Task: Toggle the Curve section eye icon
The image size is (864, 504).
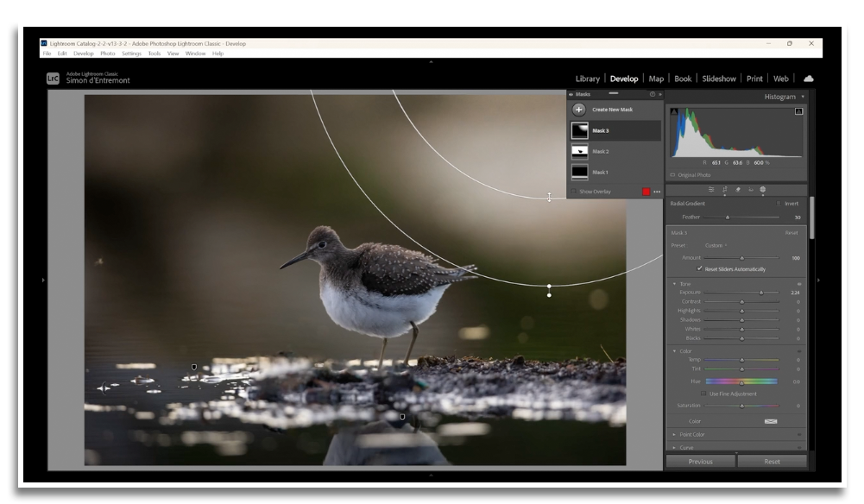Action: [798, 447]
